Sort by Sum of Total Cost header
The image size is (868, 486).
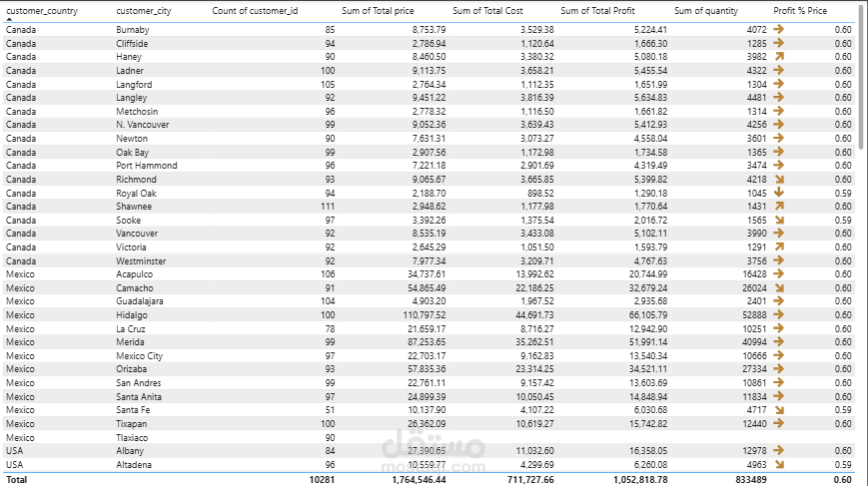[487, 11]
